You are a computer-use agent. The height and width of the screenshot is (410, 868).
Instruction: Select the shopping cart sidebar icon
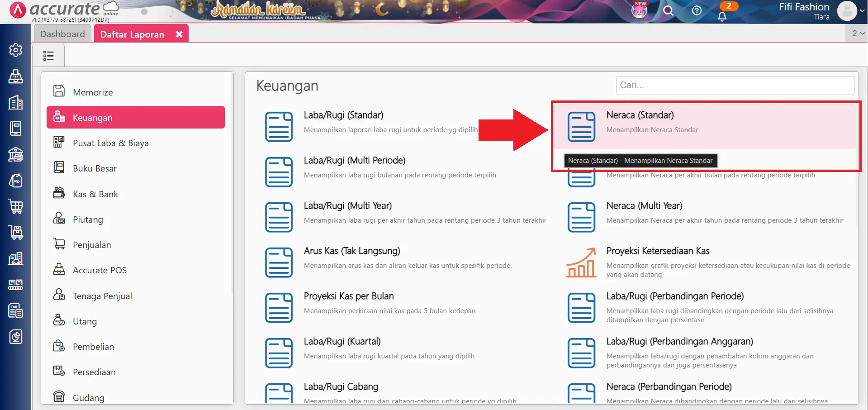15,207
